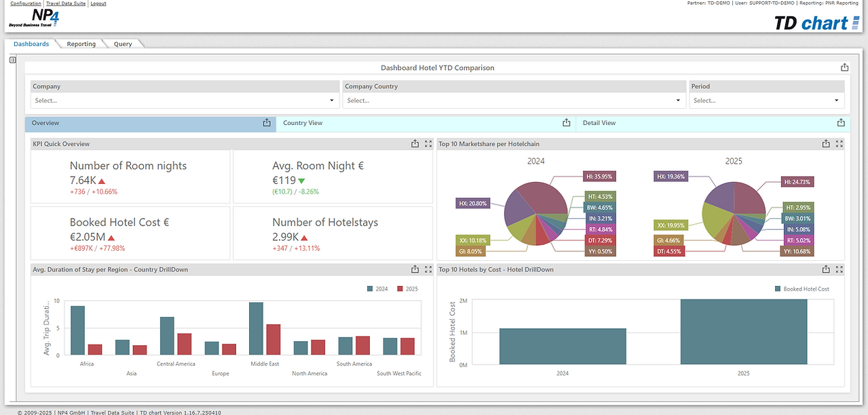Maximize the KPI Quick Overview panel
This screenshot has height=415, width=868.
[428, 144]
